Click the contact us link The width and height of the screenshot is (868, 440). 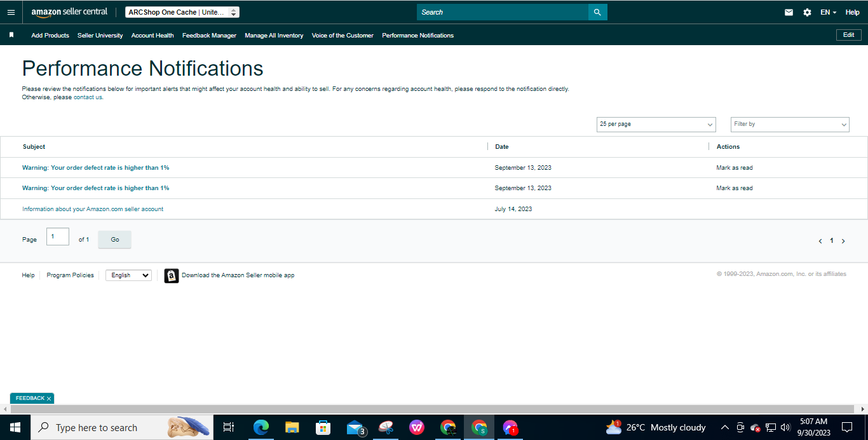click(x=88, y=97)
